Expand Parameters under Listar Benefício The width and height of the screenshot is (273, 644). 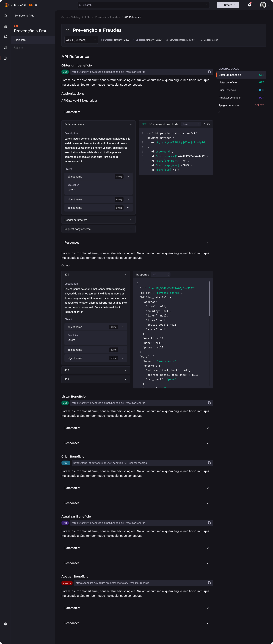[137, 428]
